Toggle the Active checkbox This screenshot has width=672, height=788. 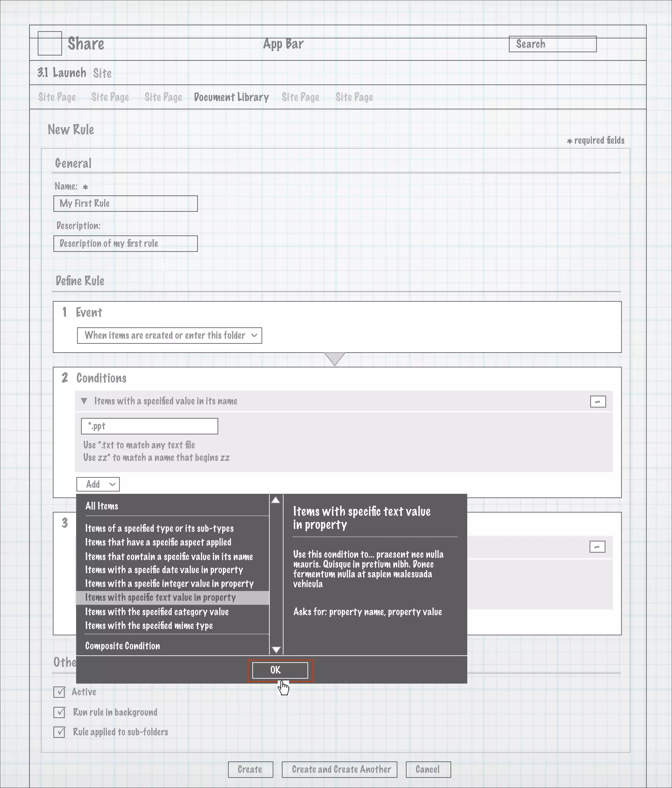pyautogui.click(x=59, y=692)
